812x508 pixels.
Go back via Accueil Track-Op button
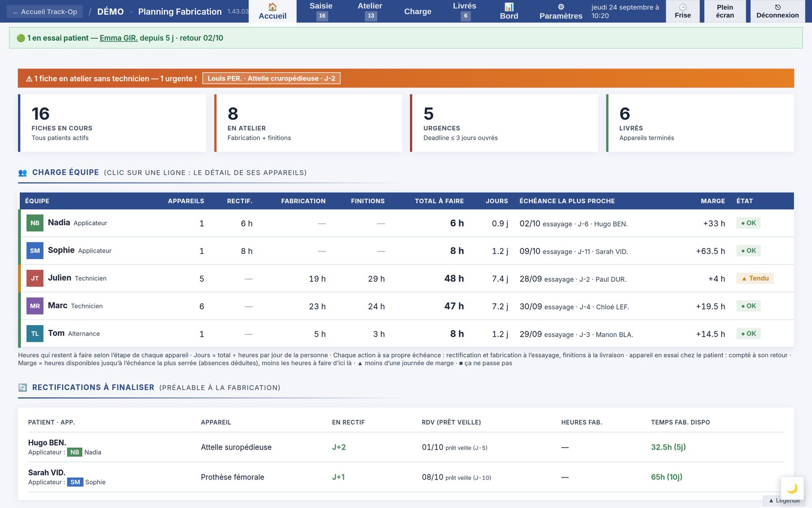(45, 12)
